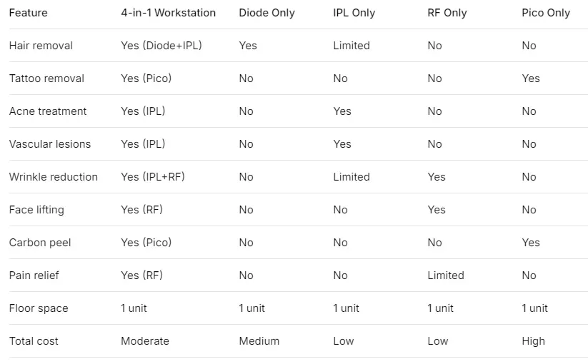Select the Pain relief row label
The image size is (588, 364).
(34, 275)
